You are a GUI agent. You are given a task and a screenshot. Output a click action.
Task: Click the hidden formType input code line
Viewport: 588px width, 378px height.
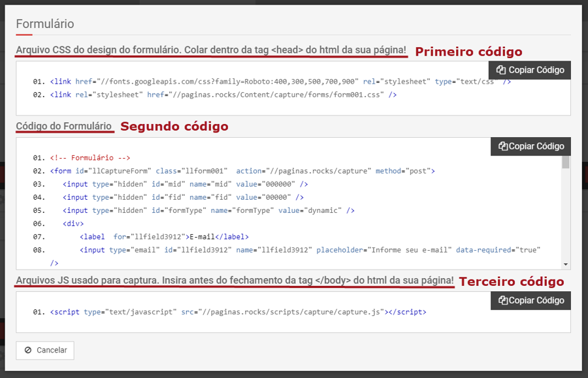(208, 210)
